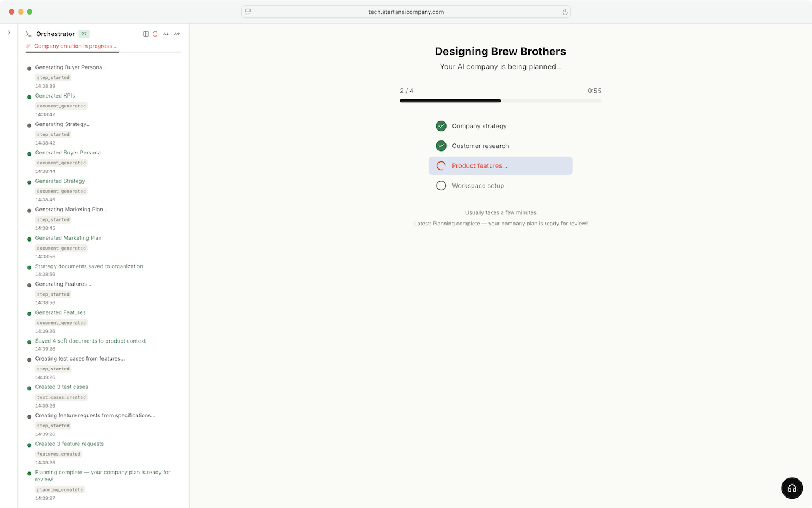This screenshot has width=812, height=508.
Task: Open the Generated Buyer Persona log entry
Action: pos(68,153)
